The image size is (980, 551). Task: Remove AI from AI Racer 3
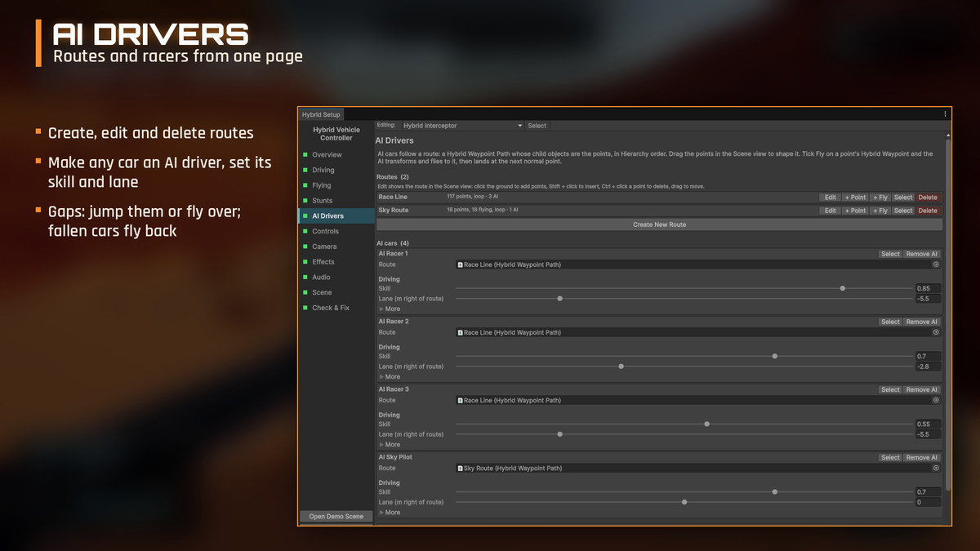[x=922, y=389]
